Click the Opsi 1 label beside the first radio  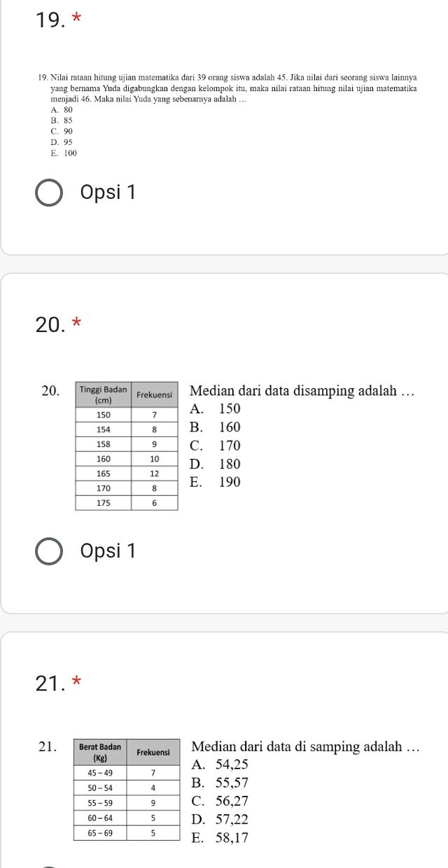click(x=108, y=192)
